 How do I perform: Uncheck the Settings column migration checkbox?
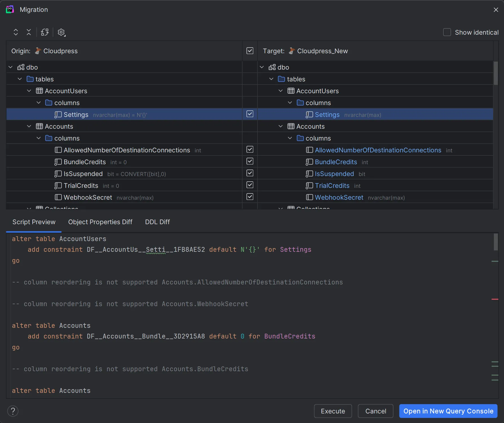250,114
